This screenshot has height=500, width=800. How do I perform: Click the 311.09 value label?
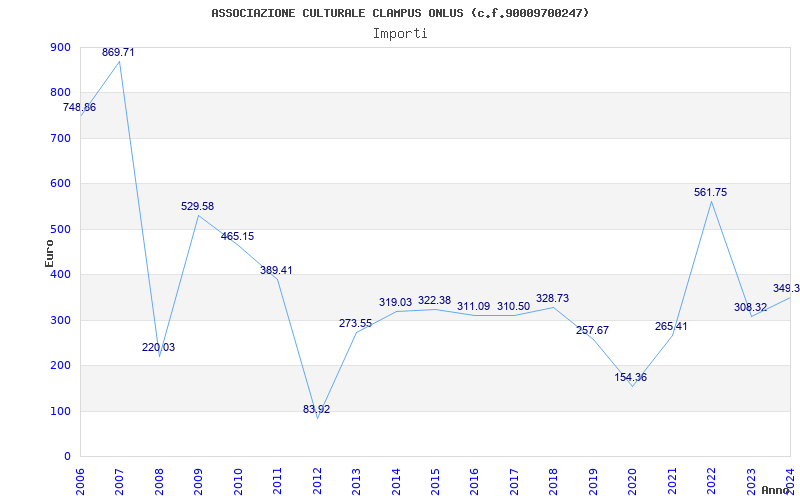click(x=473, y=307)
